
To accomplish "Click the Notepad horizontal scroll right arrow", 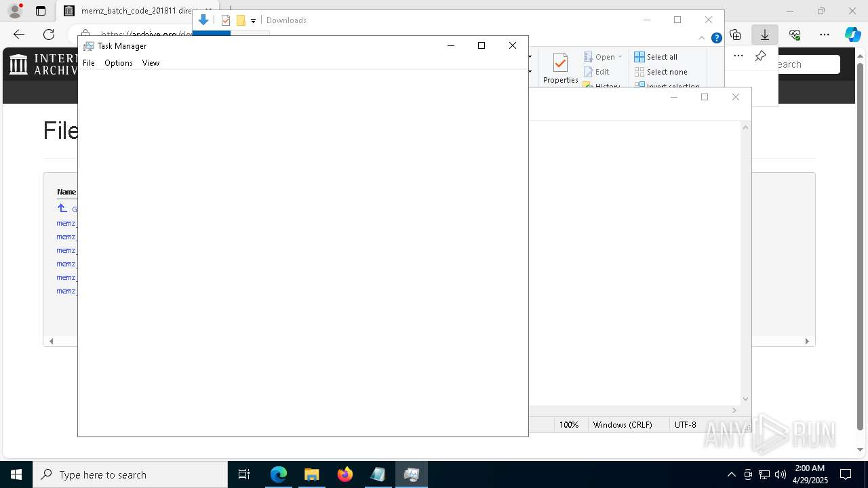I will pos(734,410).
